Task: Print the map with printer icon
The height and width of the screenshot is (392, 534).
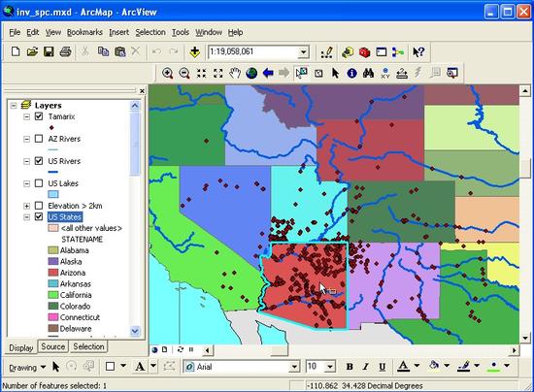Action: coord(65,51)
